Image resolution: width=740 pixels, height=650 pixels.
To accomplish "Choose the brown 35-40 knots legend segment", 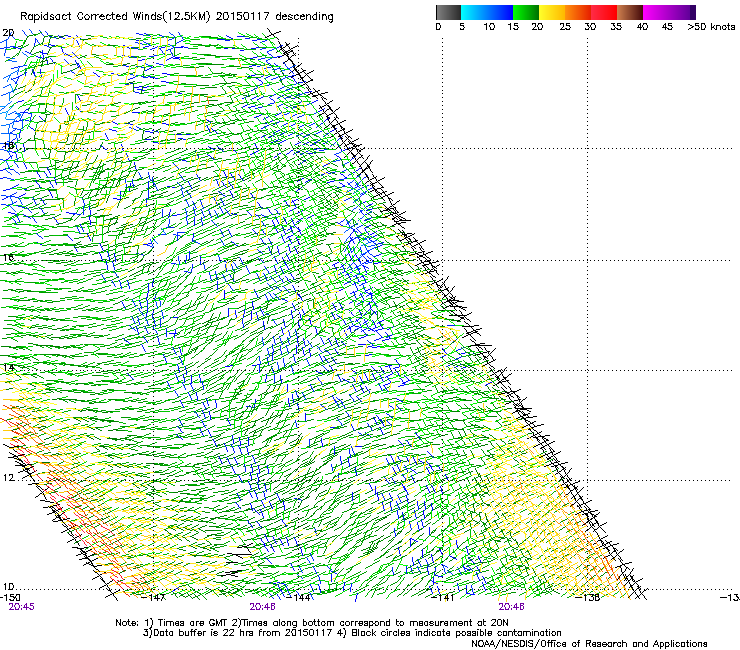I will coord(630,12).
